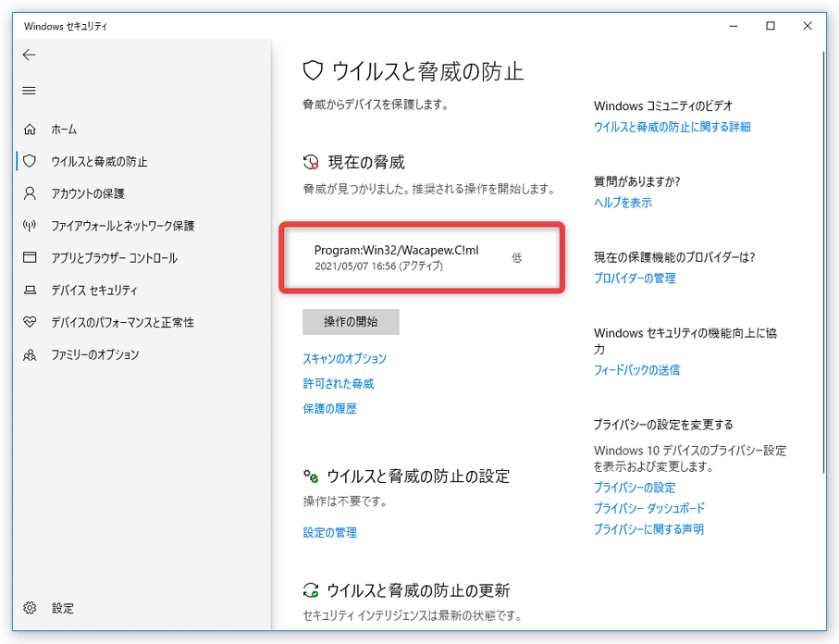This screenshot has width=839, height=644.
Task: Open 設定 at sidebar bottom
Action: tap(63, 608)
